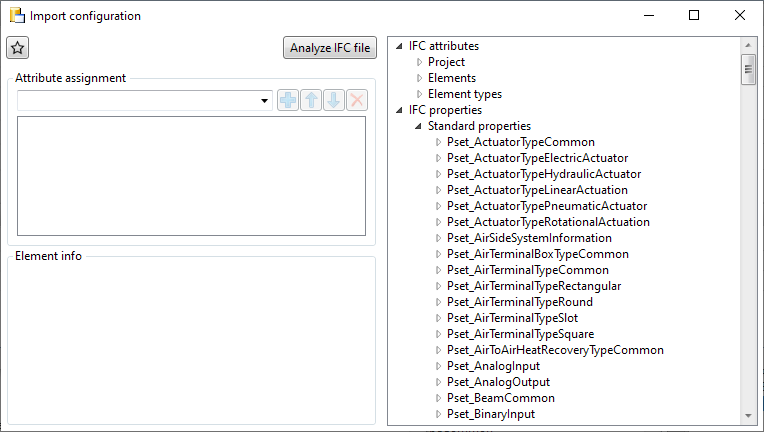Click the blue plus add icon
The width and height of the screenshot is (764, 432).
(288, 100)
